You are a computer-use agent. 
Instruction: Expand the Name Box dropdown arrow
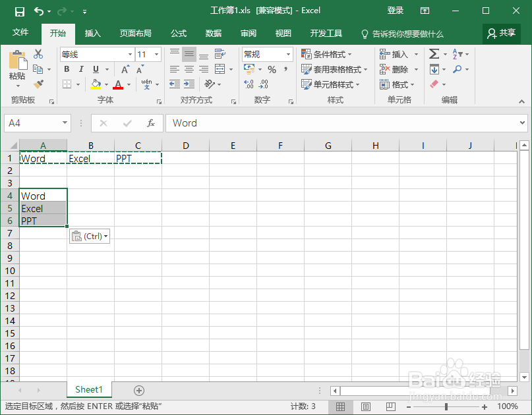[x=65, y=123]
